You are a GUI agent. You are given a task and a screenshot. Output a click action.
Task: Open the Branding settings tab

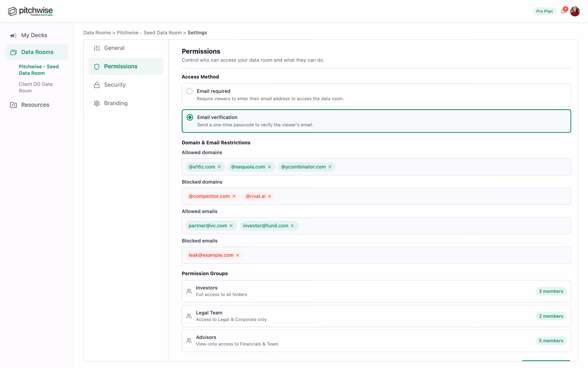(115, 103)
